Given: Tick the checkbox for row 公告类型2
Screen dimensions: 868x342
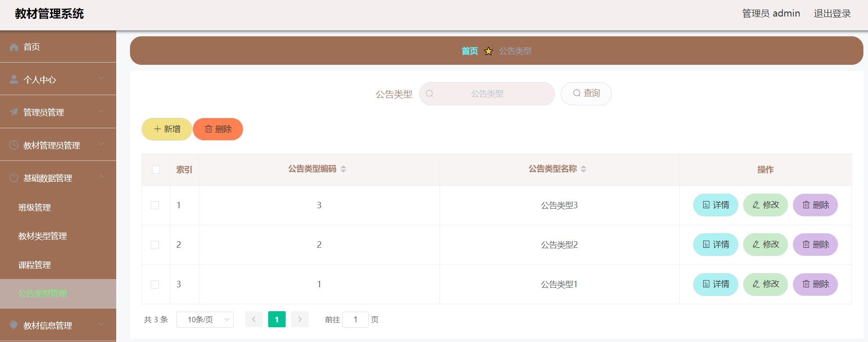Looking at the screenshot, I should (155, 245).
